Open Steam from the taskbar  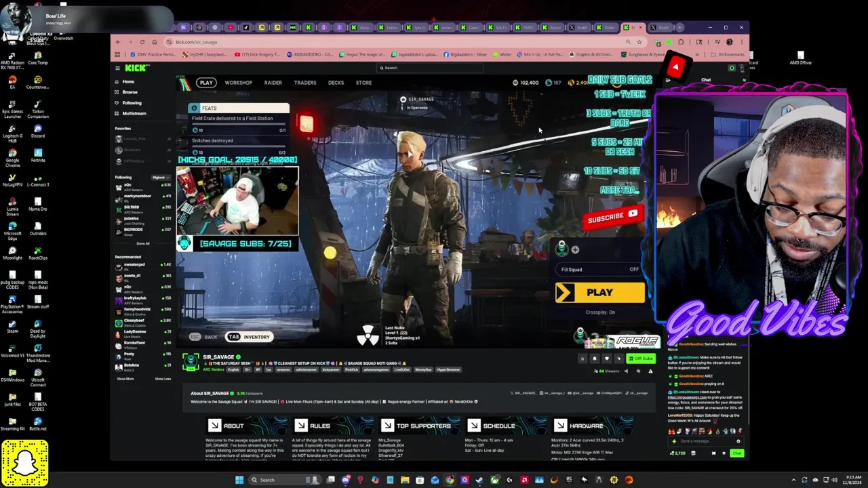(x=479, y=480)
